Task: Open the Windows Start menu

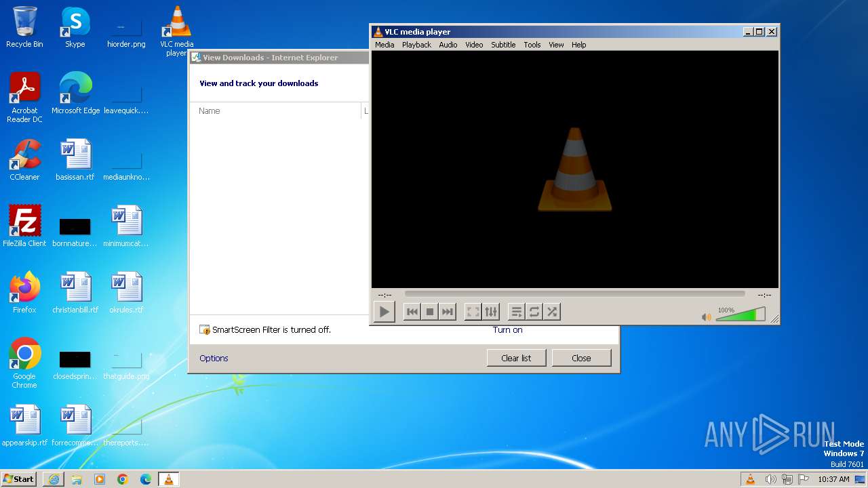Action: pos(18,479)
